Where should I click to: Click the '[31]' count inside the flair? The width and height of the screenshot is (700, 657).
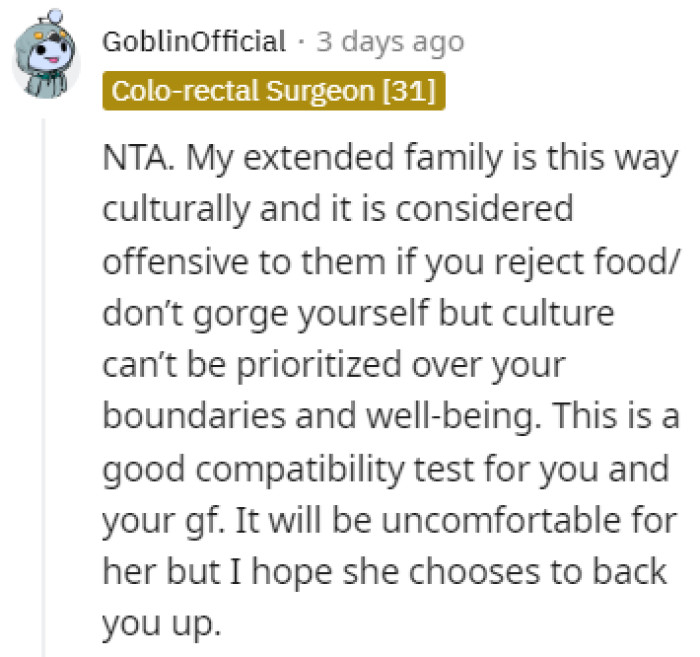(x=409, y=91)
